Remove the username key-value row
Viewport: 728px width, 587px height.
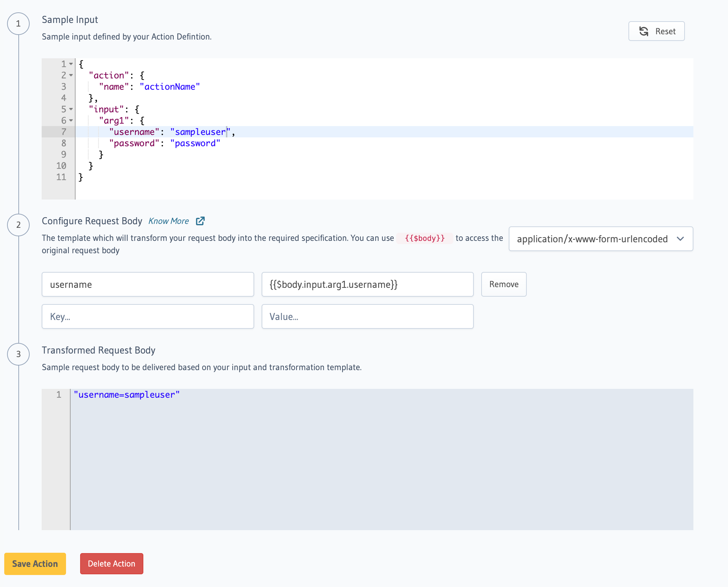(503, 284)
